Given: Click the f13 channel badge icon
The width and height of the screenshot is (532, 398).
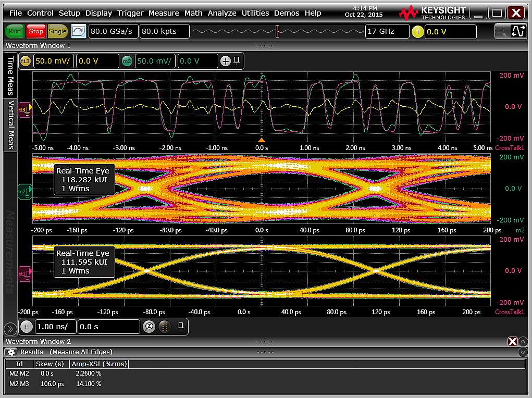Looking at the screenshot, I should pyautogui.click(x=26, y=61).
